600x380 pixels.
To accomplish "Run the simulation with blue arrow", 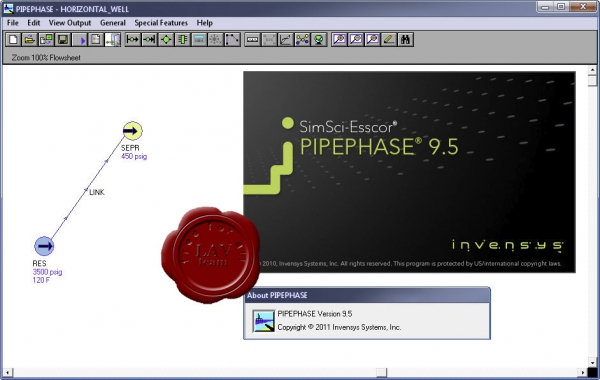I will coord(80,39).
